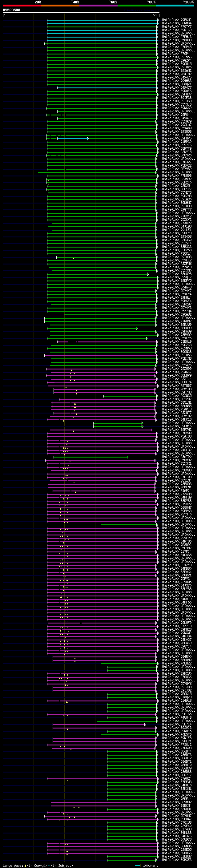Viewport: 197px width, 868px height.
Task: Select the UniRef100_A9SWC5 label
Action: coord(177,396)
